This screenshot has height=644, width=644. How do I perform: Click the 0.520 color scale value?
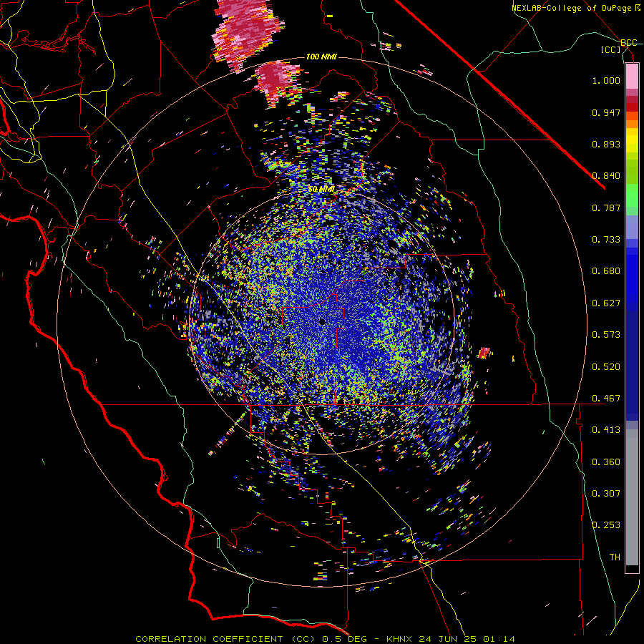pos(606,367)
